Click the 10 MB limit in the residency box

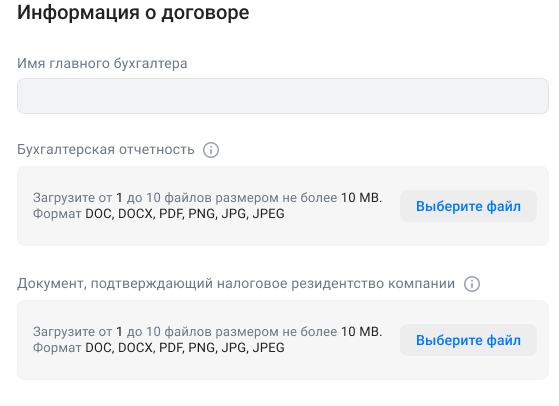(361, 332)
